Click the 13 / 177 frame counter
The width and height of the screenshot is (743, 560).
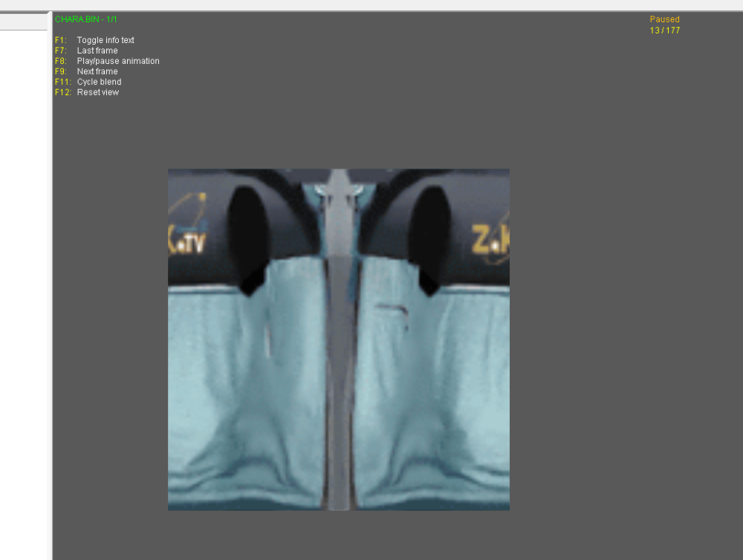(x=664, y=30)
